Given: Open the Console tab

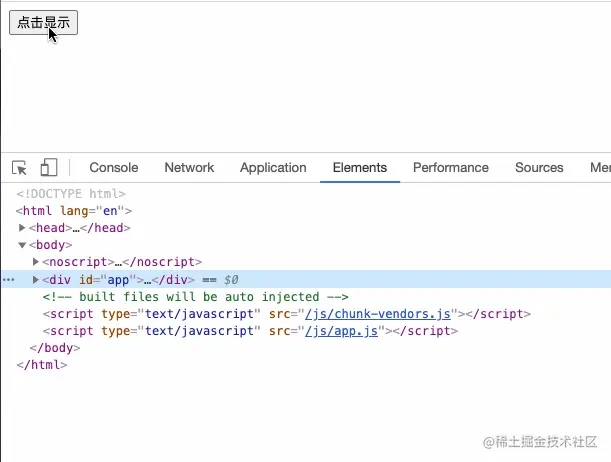Looking at the screenshot, I should (114, 168).
